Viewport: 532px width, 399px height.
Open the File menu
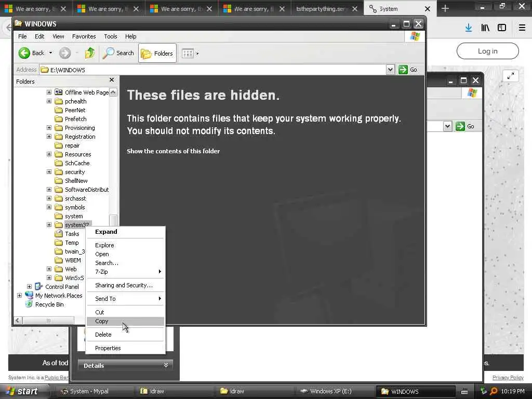tap(22, 36)
